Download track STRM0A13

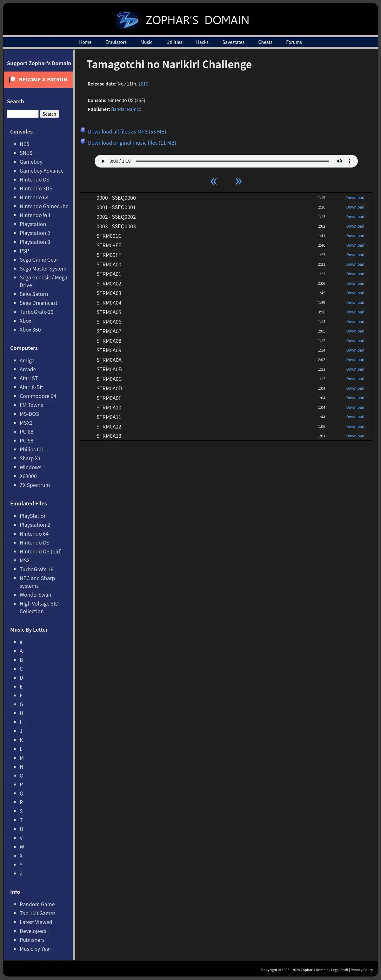355,436
